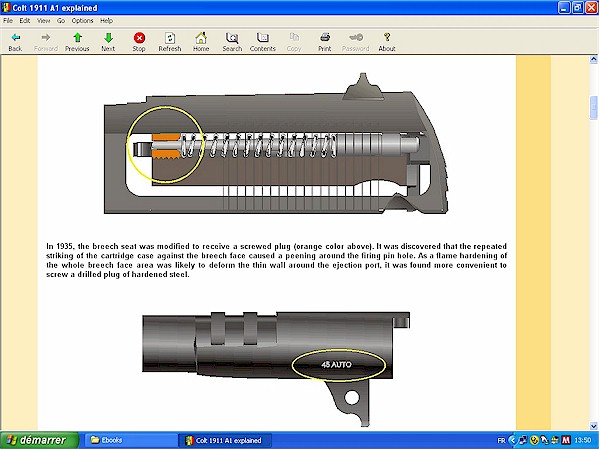Click the greyed Copy icon

pos(294,37)
